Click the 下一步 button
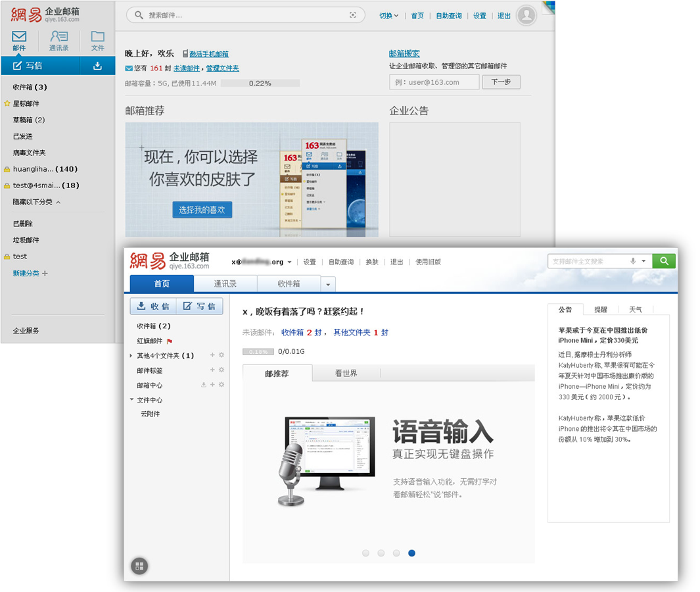Viewport: 700px width, 592px height. [x=501, y=82]
